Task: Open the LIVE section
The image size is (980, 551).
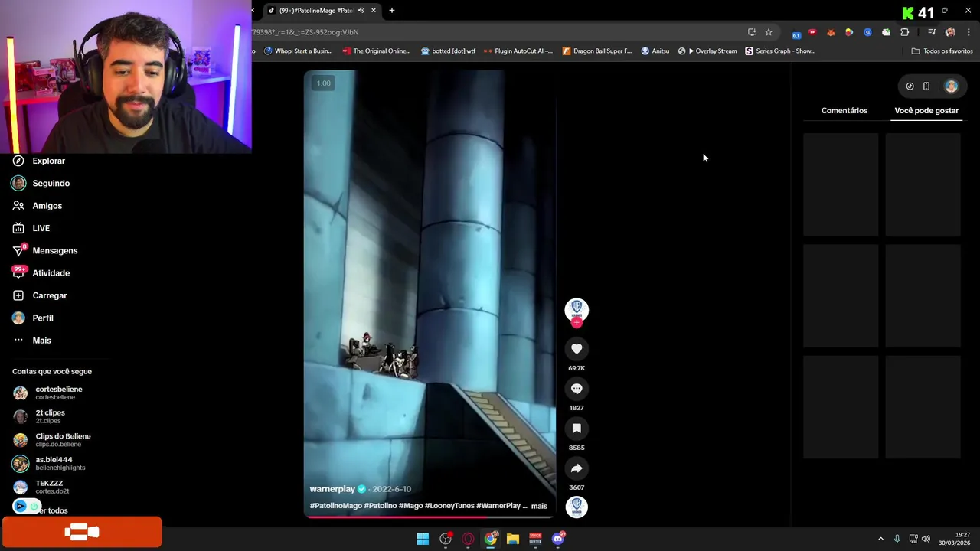Action: coord(31,228)
